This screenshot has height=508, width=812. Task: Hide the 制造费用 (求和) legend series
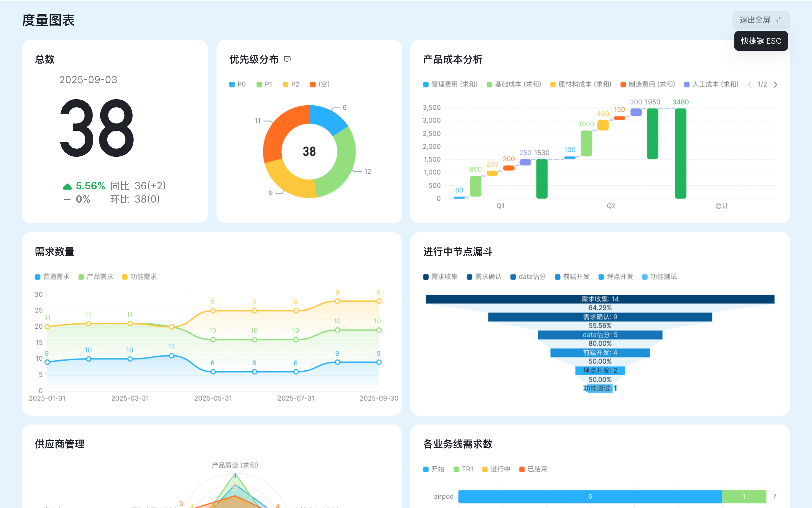[x=647, y=84]
